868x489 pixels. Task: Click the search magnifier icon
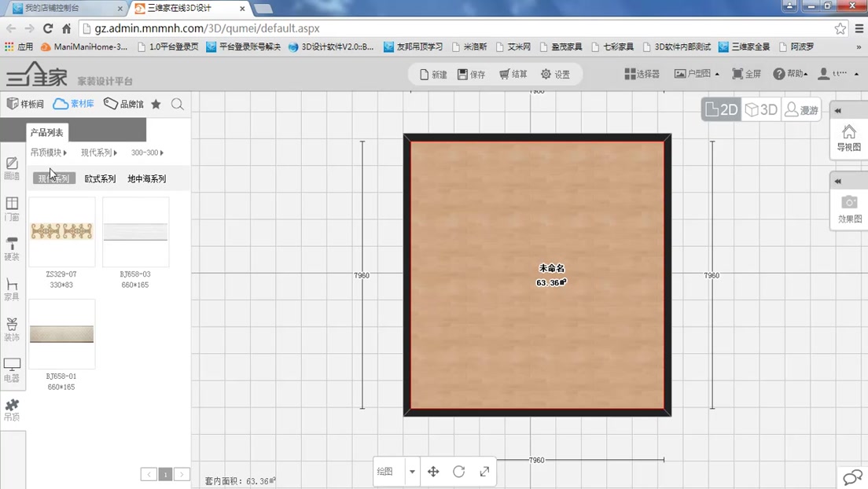point(178,103)
